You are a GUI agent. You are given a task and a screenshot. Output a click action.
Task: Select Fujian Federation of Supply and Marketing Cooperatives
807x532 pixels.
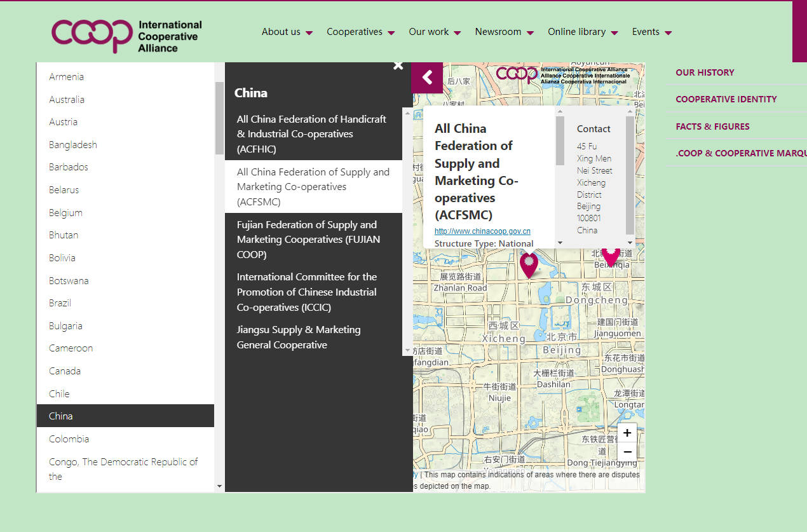[x=307, y=240]
